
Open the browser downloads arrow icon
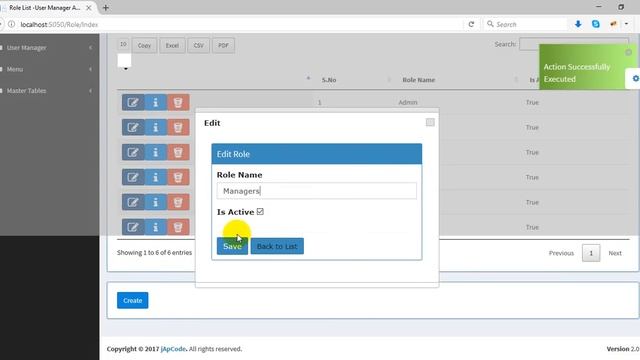pos(578,24)
